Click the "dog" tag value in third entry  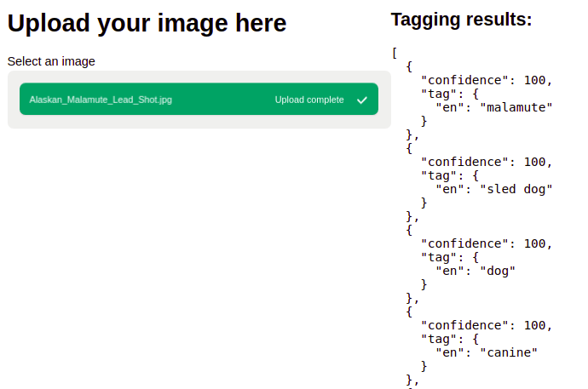[499, 271]
